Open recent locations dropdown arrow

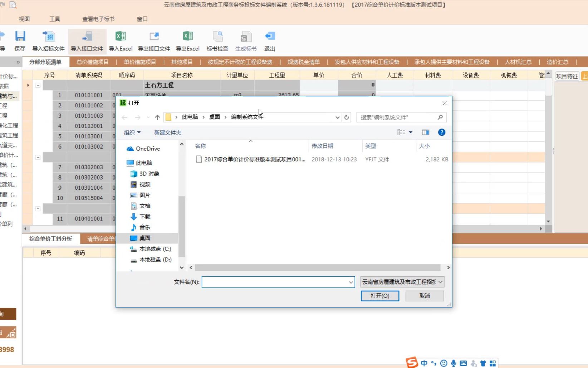coord(148,117)
